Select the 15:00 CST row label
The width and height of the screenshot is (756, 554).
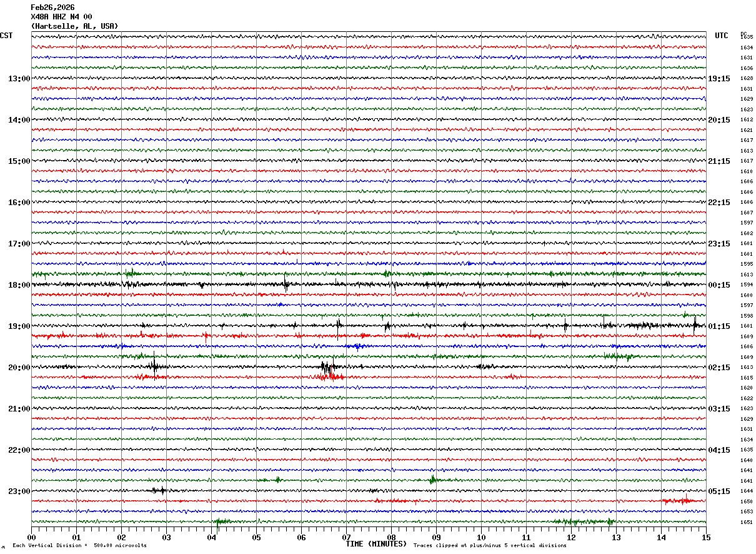[x=19, y=161]
